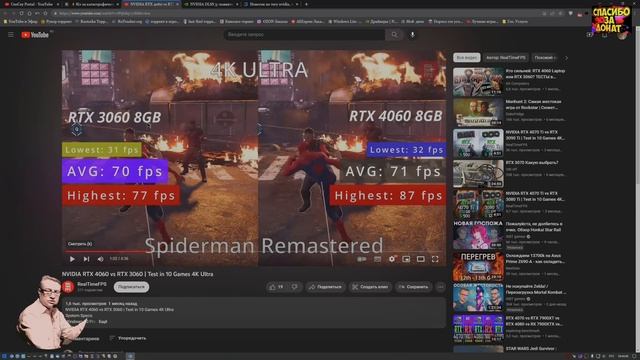Click Создать клип button
The width and height of the screenshot is (640, 360).
(x=370, y=287)
